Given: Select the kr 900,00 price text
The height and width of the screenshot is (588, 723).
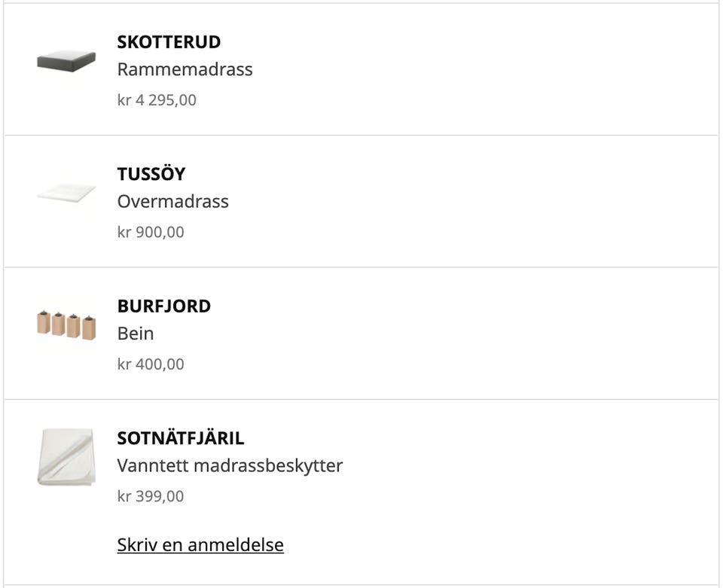Looking at the screenshot, I should pos(151,232).
